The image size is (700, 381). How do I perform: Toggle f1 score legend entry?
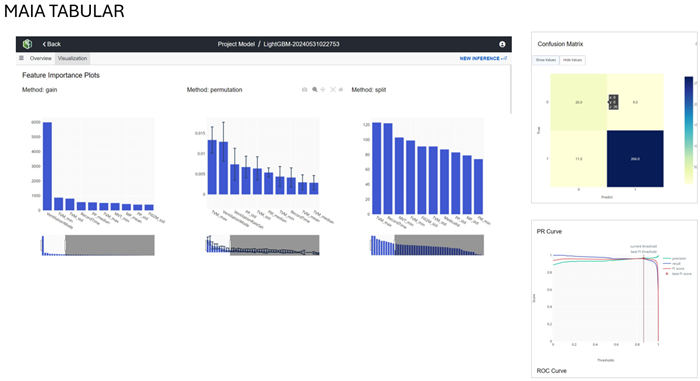point(674,268)
